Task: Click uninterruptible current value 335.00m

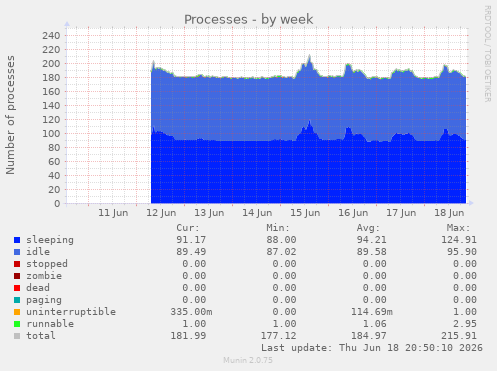Action: pyautogui.click(x=191, y=312)
